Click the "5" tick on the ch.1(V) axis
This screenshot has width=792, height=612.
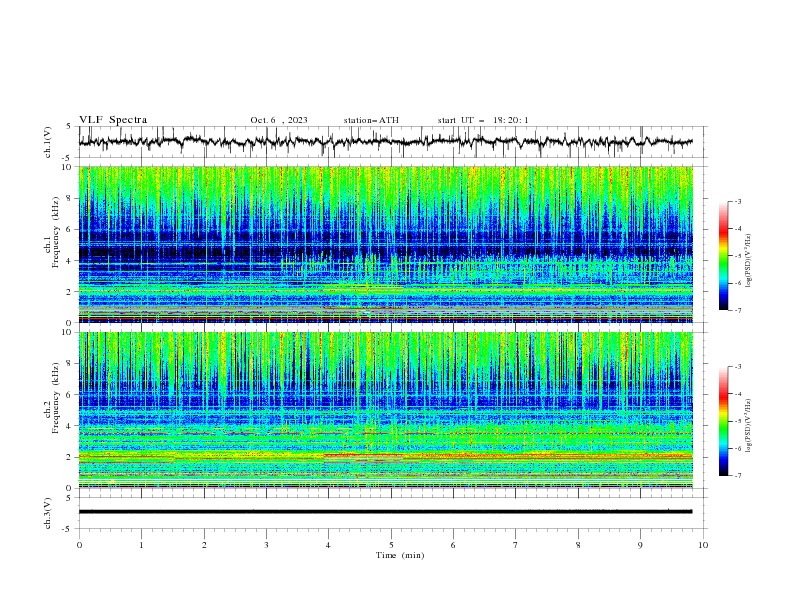point(69,127)
